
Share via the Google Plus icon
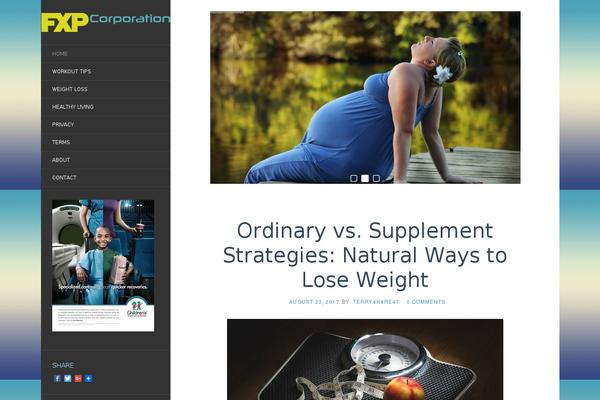tap(78, 379)
